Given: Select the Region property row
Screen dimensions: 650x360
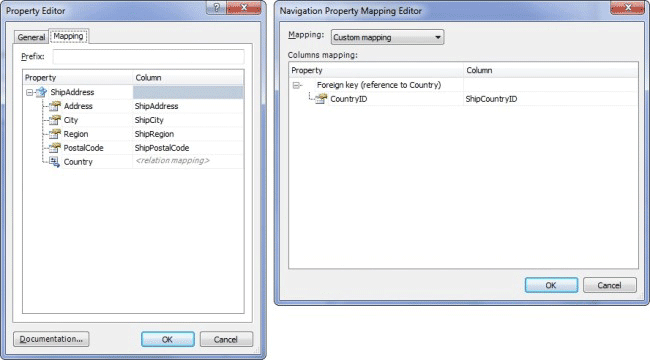Looking at the screenshot, I should coord(133,134).
